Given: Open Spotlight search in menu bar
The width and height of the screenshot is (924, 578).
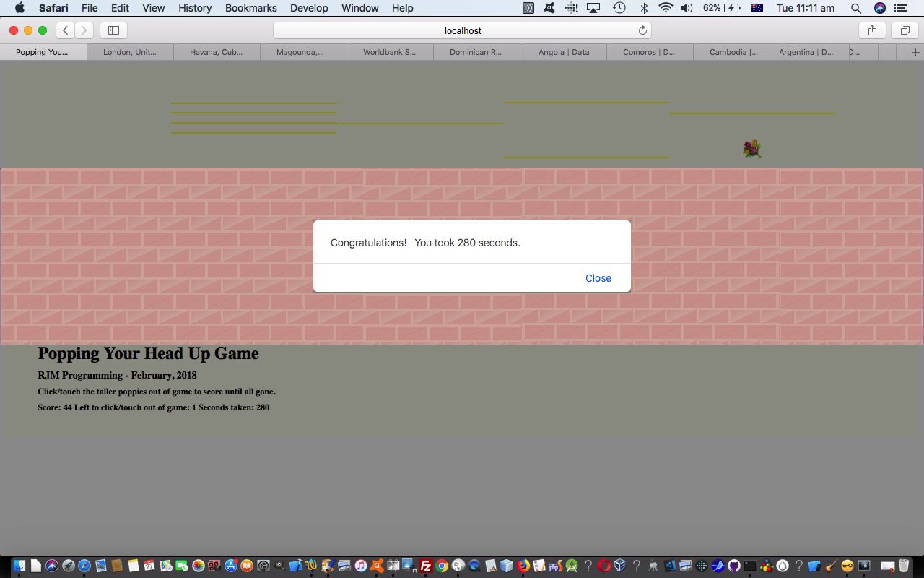Looking at the screenshot, I should click(x=855, y=8).
